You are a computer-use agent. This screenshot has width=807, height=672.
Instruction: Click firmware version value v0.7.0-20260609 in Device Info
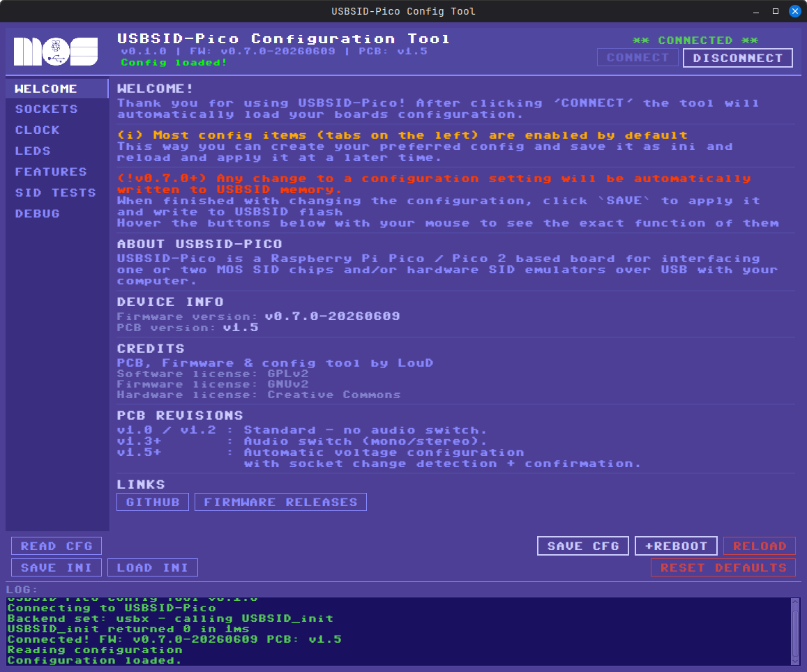pos(333,316)
